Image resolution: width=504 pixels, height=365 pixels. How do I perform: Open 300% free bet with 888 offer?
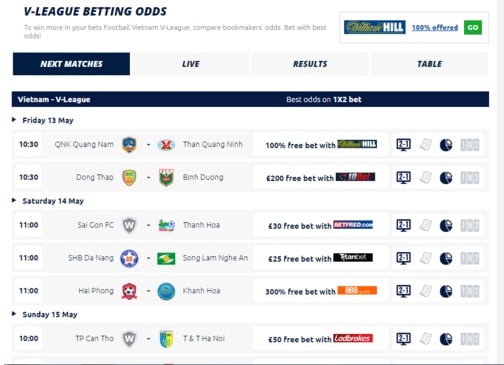(321, 291)
